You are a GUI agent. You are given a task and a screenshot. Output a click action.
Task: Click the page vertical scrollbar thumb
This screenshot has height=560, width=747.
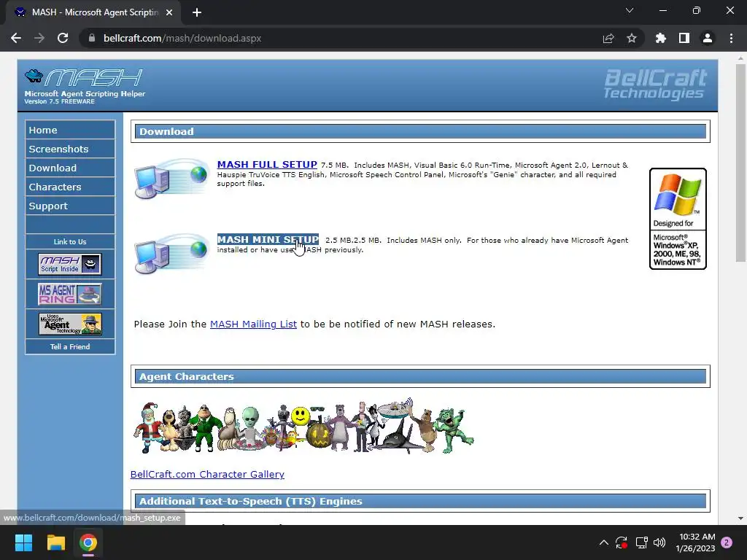tap(740, 163)
